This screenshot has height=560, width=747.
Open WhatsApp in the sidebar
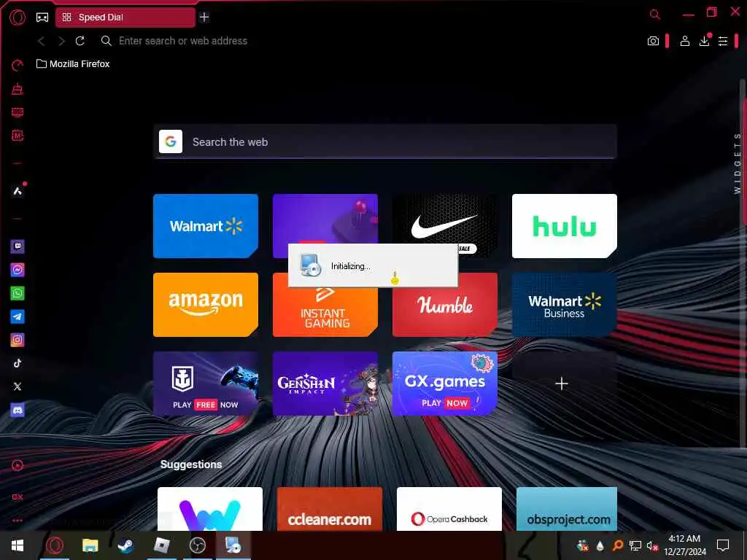tap(18, 293)
